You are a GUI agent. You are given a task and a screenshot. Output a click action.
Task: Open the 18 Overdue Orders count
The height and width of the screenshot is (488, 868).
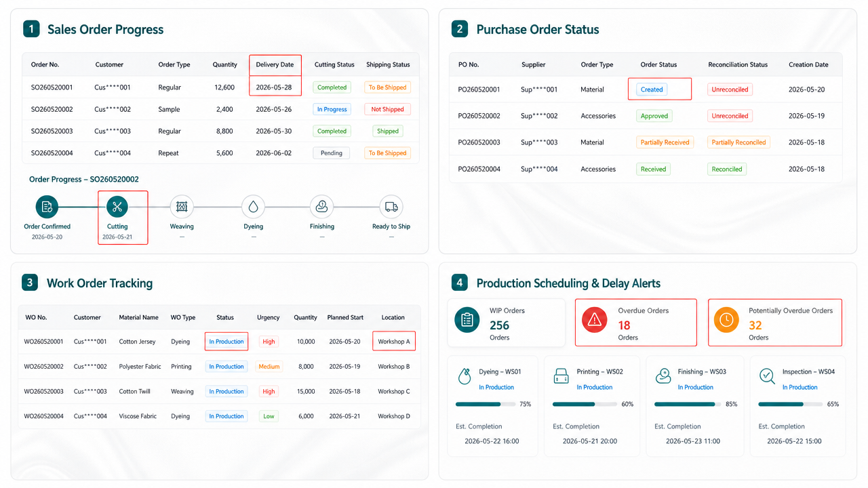click(625, 325)
